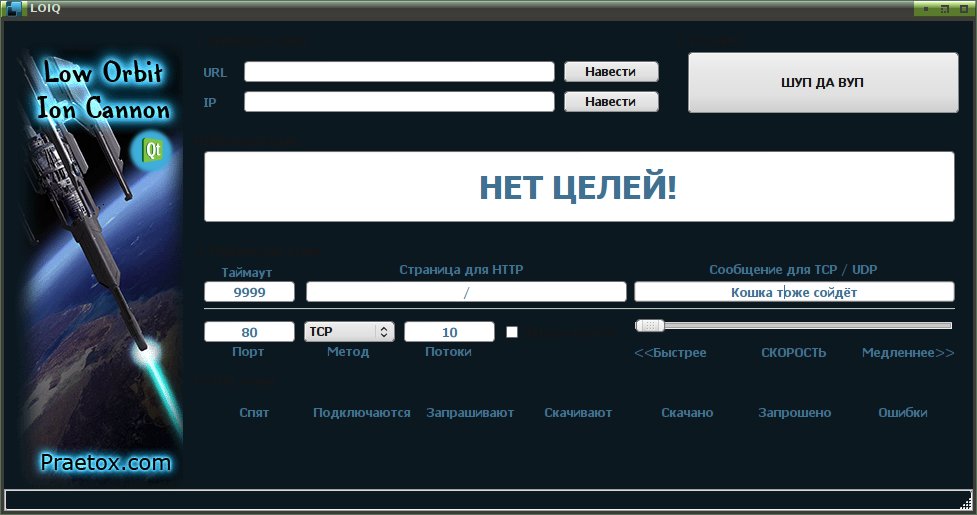Click the LOIQ title text in title bar
977x515 pixels.
tap(45, 9)
